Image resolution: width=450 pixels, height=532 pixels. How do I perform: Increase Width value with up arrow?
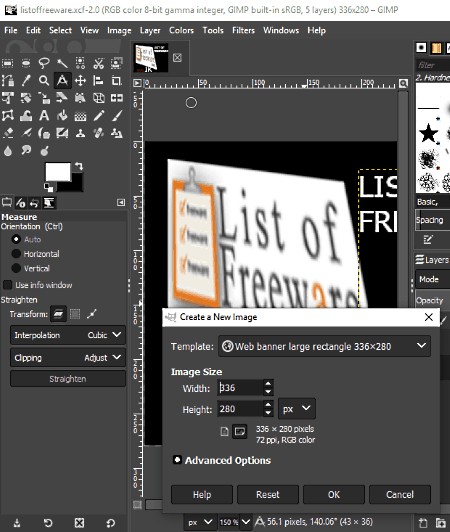click(x=268, y=384)
